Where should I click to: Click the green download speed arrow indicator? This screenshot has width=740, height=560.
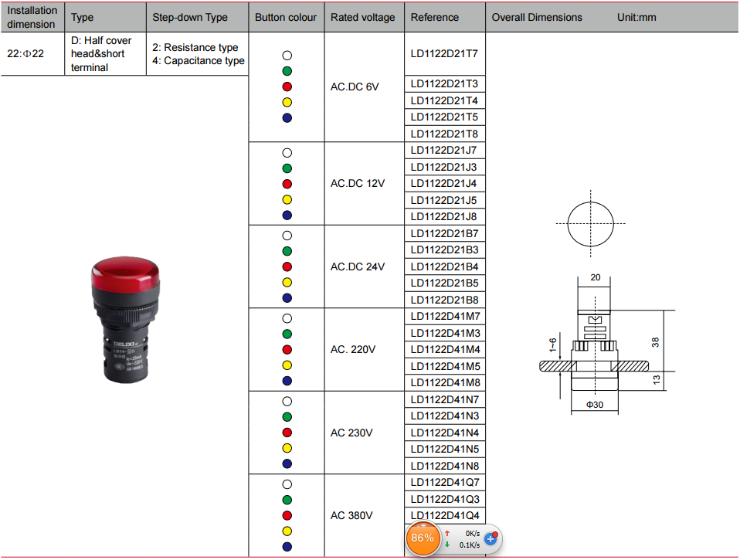447,545
